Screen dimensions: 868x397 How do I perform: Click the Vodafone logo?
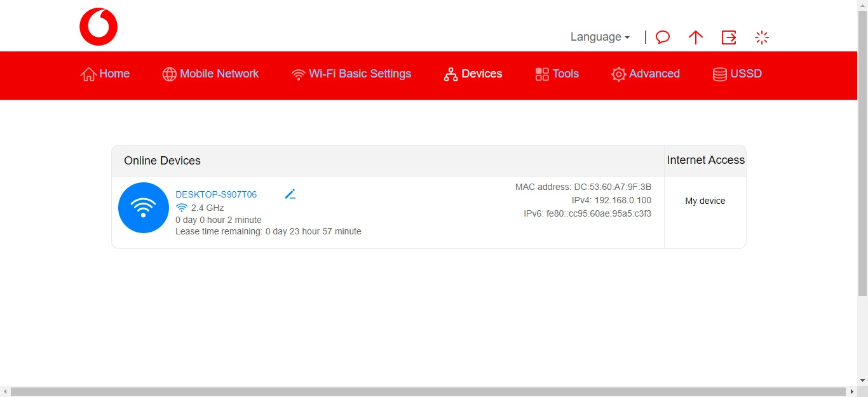(x=98, y=26)
